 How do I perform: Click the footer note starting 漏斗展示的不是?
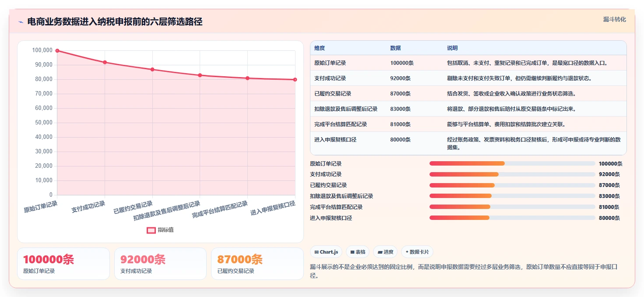tap(464, 271)
